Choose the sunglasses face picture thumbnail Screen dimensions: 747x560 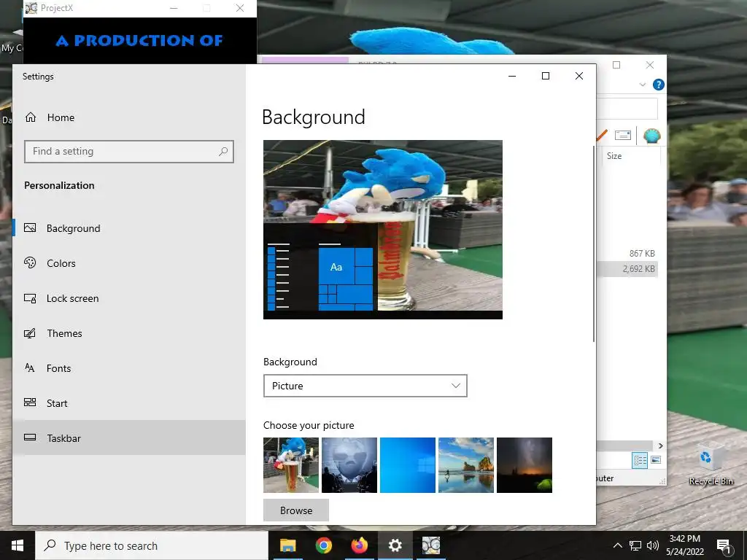(x=349, y=464)
